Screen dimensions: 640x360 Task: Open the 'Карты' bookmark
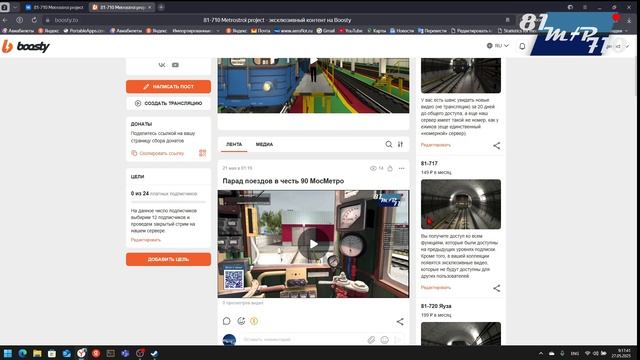(x=376, y=31)
